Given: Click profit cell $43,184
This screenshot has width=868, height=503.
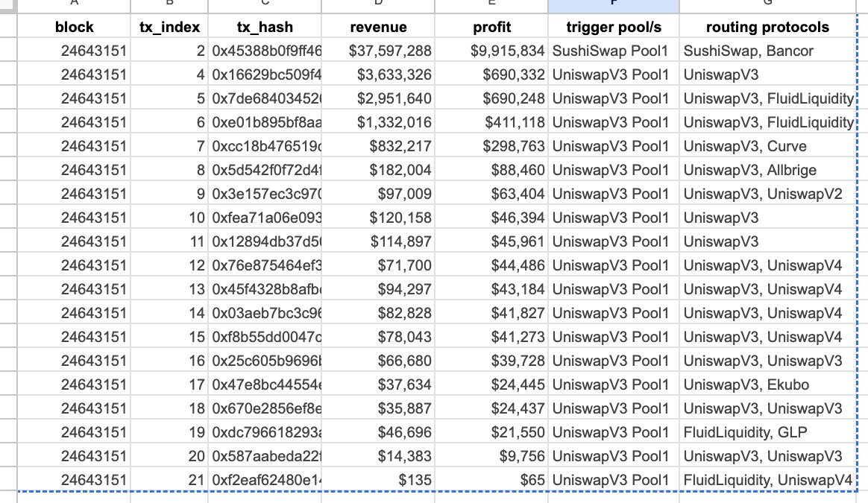Looking at the screenshot, I should (x=491, y=289).
